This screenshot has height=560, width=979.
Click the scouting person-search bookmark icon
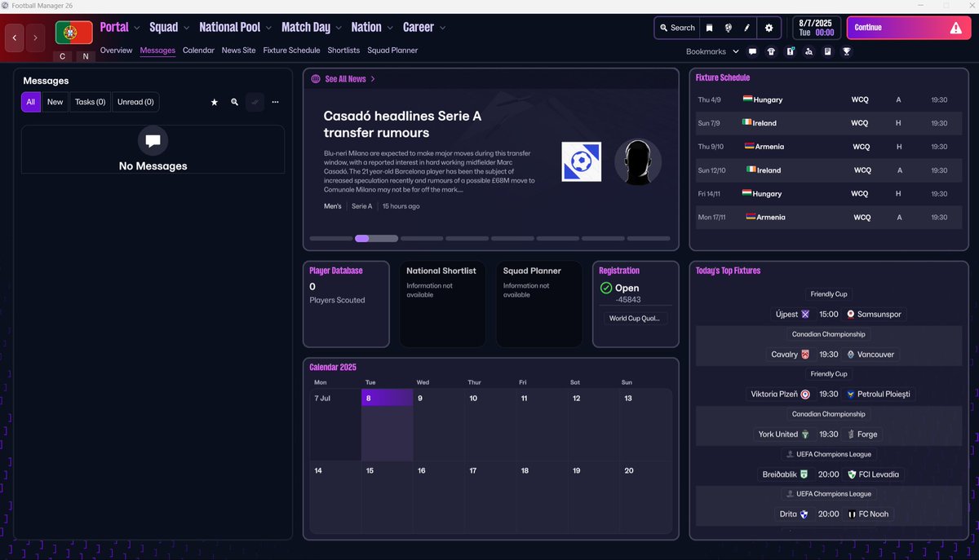808,51
